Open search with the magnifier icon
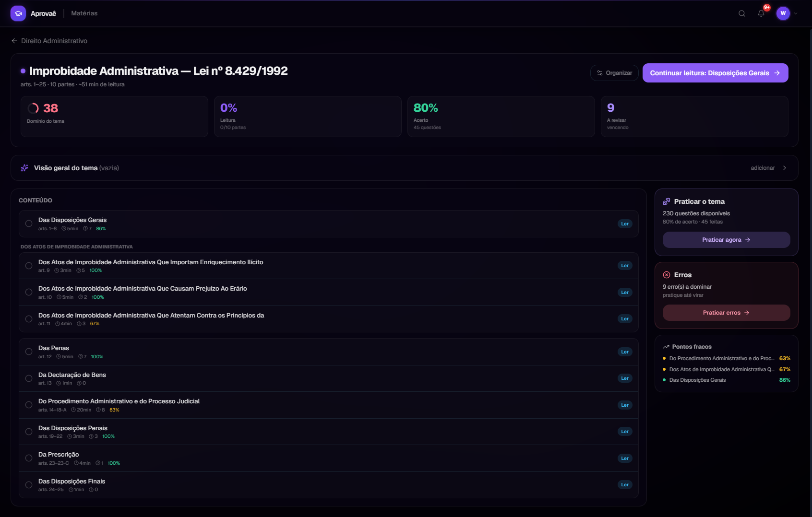This screenshot has height=517, width=812. (x=742, y=13)
